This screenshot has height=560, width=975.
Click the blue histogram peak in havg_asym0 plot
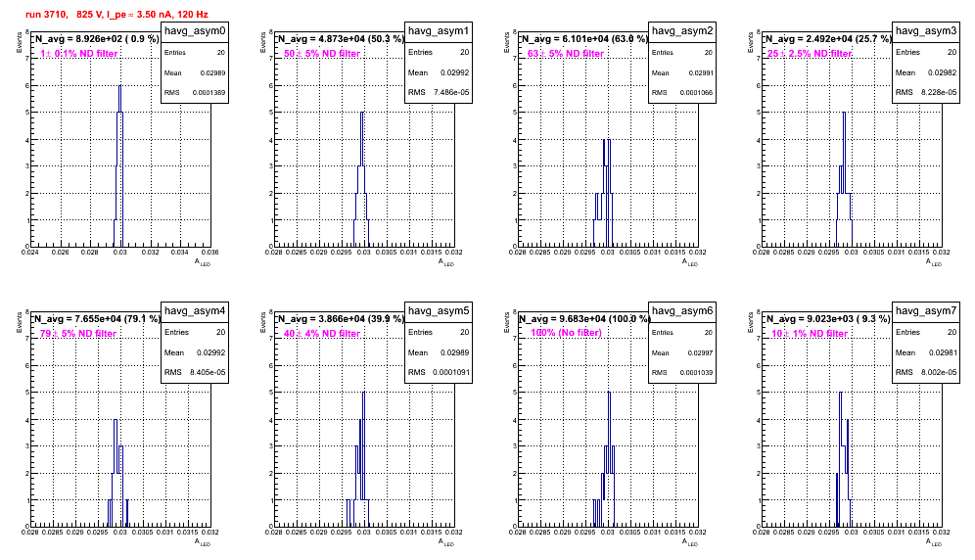pyautogui.click(x=119, y=86)
